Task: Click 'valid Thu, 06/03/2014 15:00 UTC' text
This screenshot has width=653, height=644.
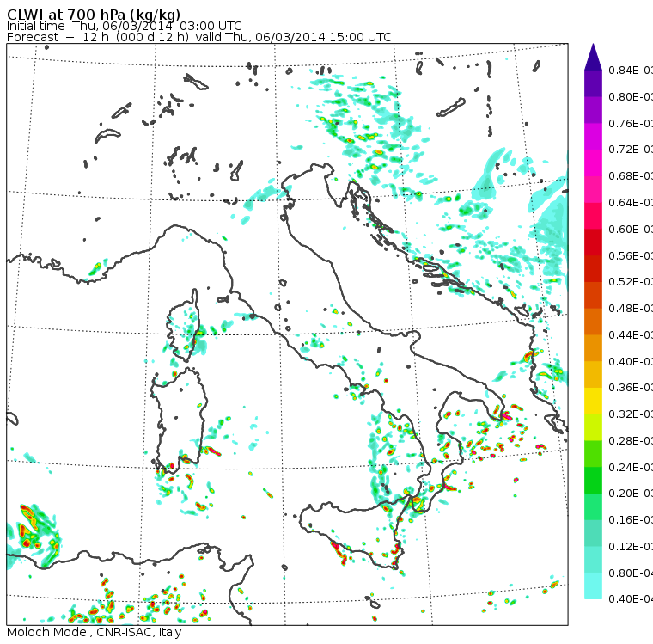Action: [293, 37]
